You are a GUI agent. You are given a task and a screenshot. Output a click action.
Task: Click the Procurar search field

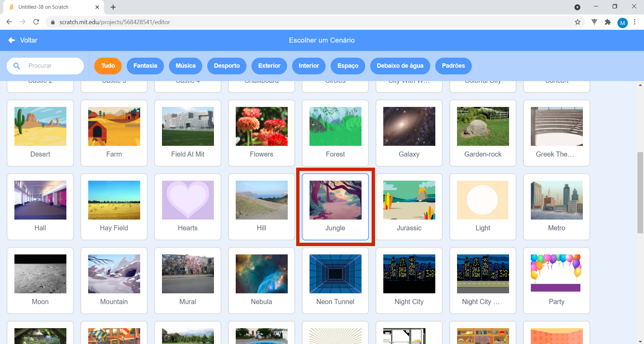[45, 66]
